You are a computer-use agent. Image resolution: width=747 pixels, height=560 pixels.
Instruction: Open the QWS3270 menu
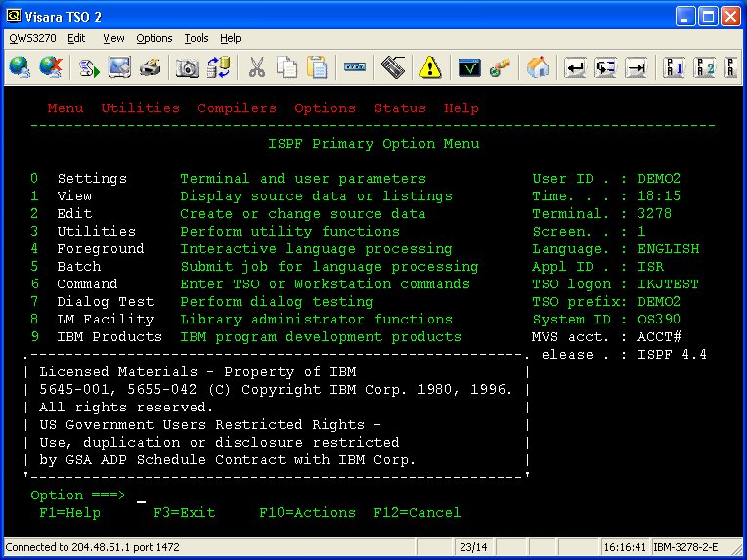tap(32, 38)
